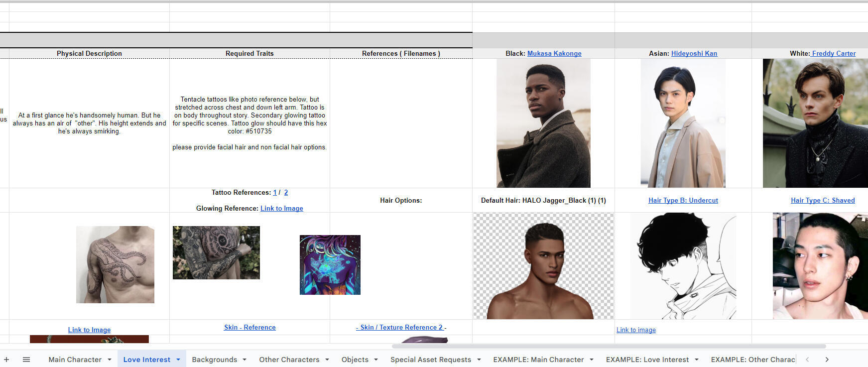This screenshot has width=868, height=367.
Task: Select the Physical Description header cell
Action: coord(89,53)
